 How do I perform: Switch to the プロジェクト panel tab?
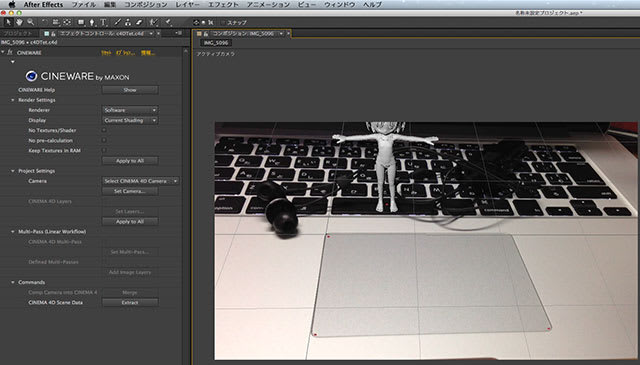[18, 33]
